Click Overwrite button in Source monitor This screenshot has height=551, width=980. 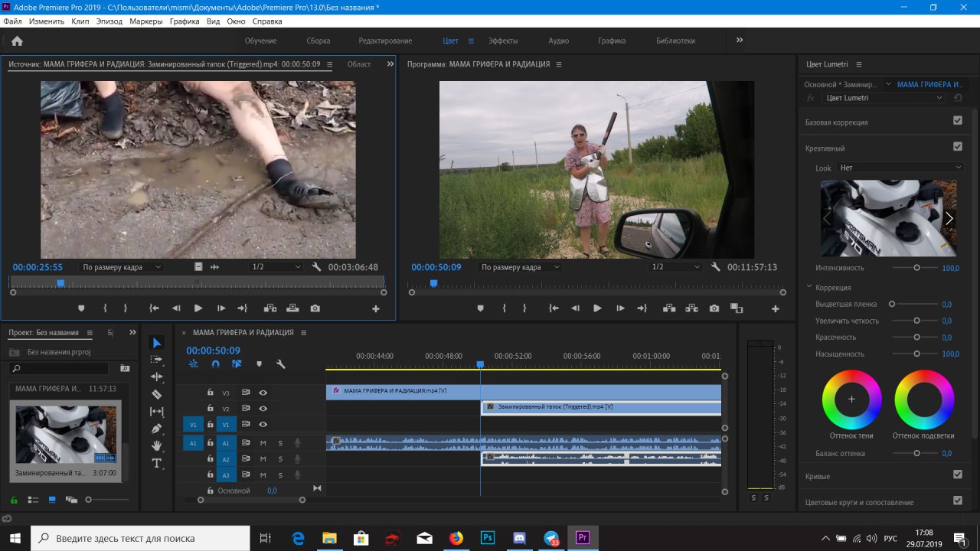292,308
